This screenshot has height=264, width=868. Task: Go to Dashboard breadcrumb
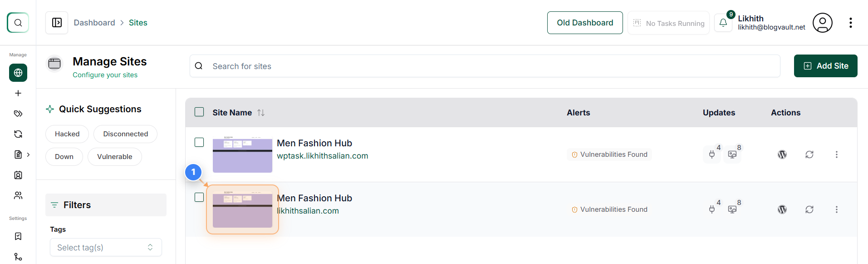click(94, 23)
